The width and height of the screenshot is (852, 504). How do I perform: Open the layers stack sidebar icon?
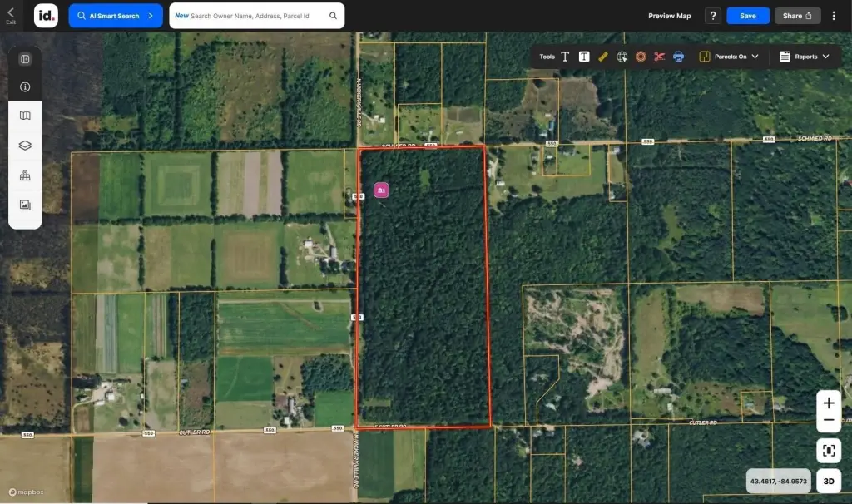click(x=25, y=146)
